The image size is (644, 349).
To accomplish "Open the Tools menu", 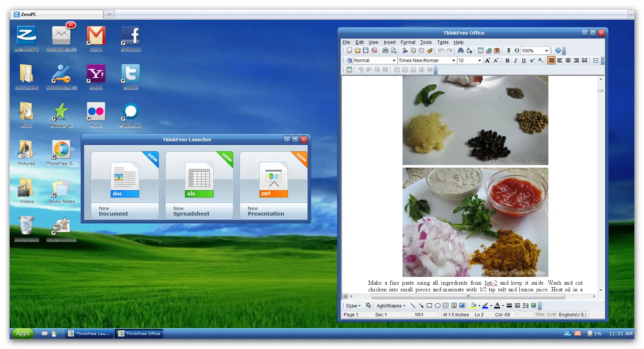I will 426,42.
